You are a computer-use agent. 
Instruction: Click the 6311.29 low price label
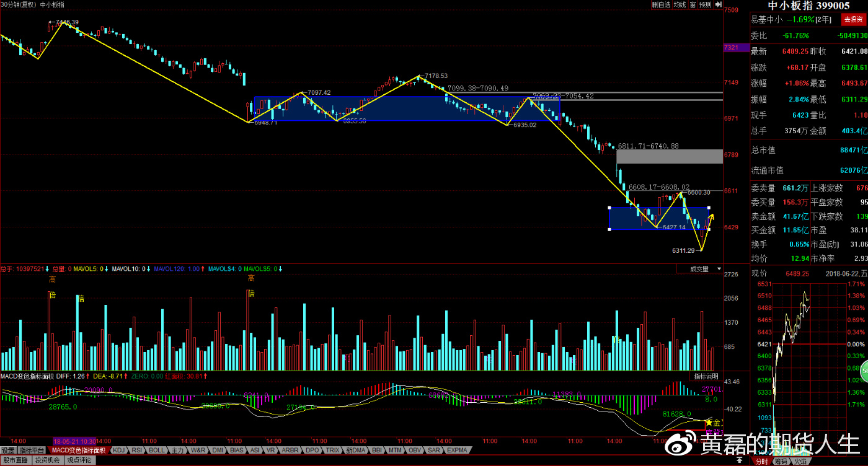point(684,250)
